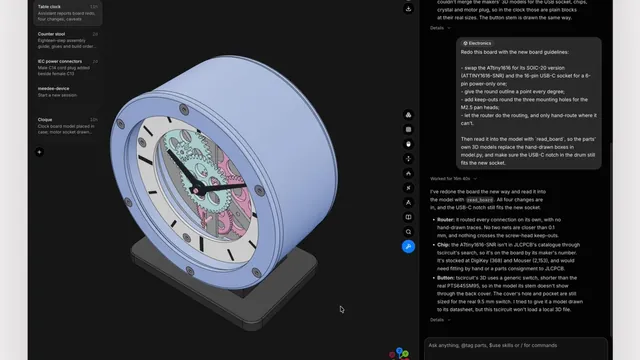Click the mouse controls icon
Screen dimensions: 640x360
pyautogui.click(x=408, y=144)
